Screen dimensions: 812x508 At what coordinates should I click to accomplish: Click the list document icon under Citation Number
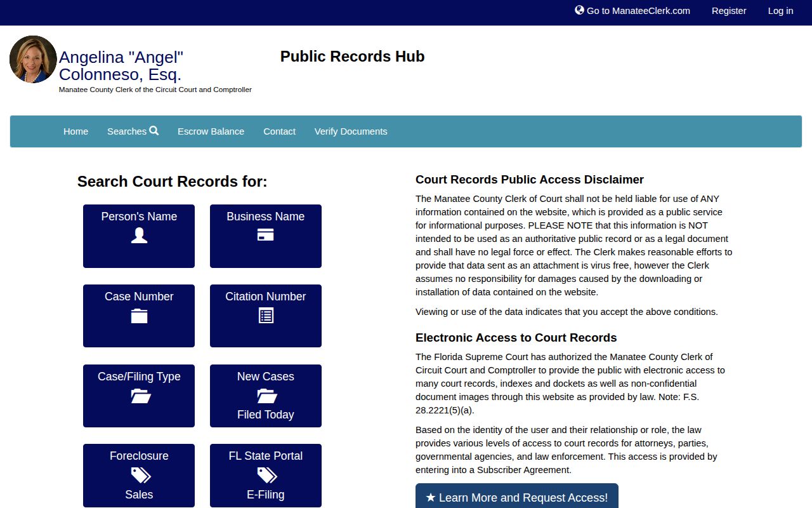click(x=266, y=316)
